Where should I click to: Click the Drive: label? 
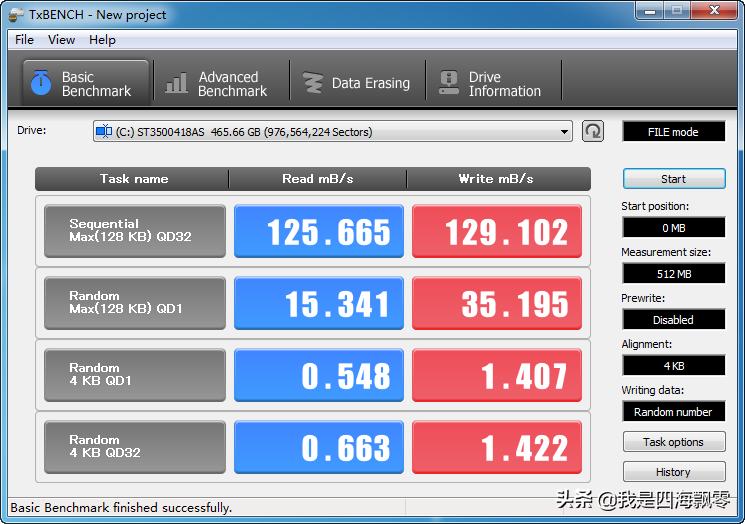pyautogui.click(x=31, y=130)
